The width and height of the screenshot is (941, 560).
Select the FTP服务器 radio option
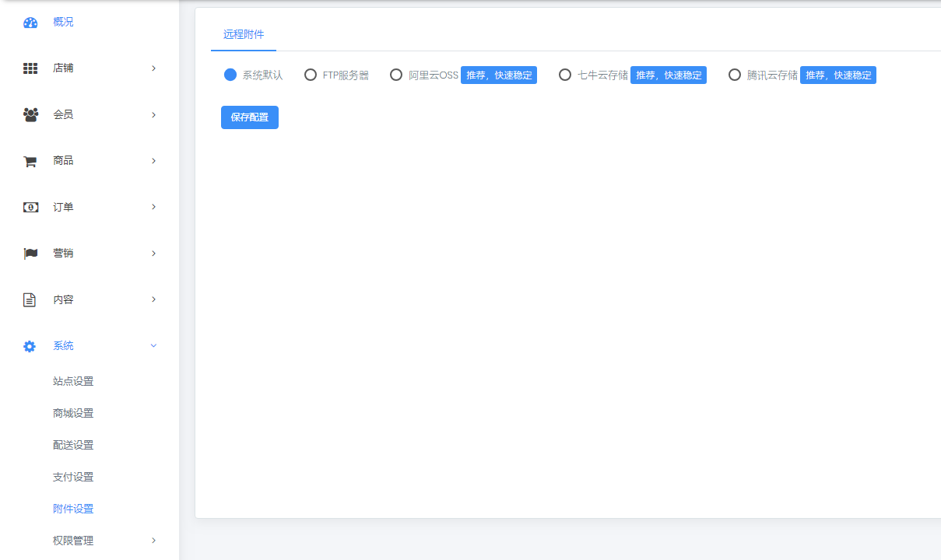click(x=311, y=75)
